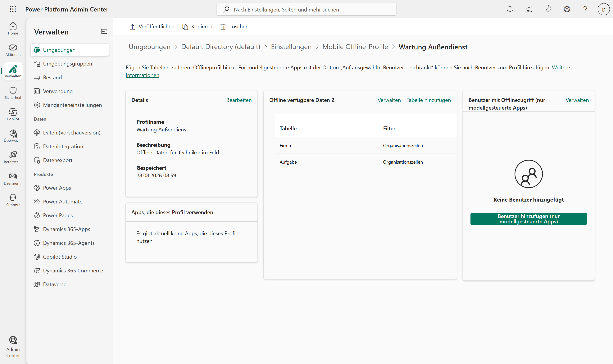Image resolution: width=613 pixels, height=364 pixels.
Task: Open Sicherheit in left rail
Action: tap(13, 93)
